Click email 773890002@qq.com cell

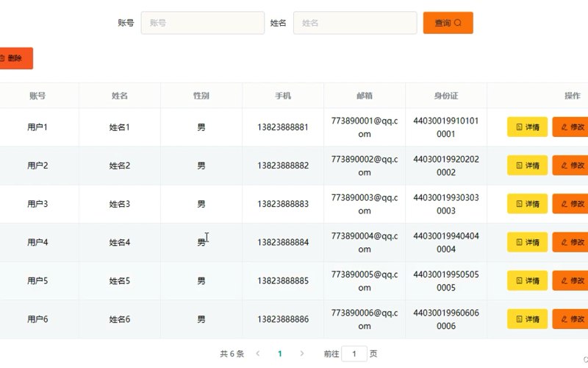(x=365, y=166)
